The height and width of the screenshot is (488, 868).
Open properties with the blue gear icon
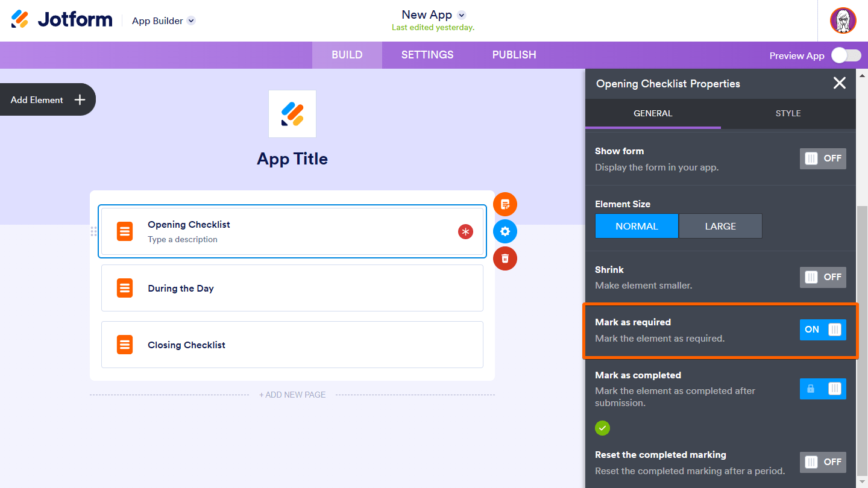pyautogui.click(x=505, y=231)
